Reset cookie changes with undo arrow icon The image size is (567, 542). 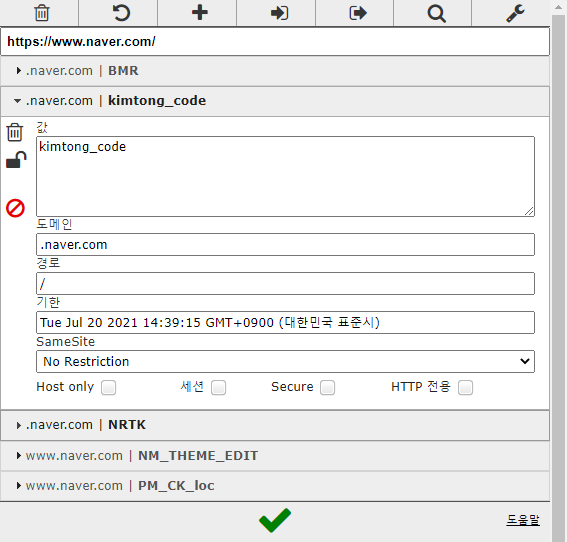(121, 13)
